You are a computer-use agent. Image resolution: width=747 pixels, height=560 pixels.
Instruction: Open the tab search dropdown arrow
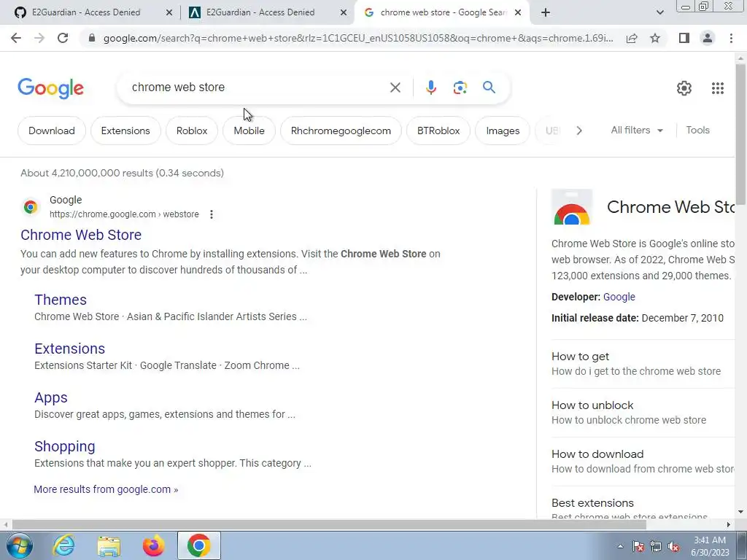659,12
